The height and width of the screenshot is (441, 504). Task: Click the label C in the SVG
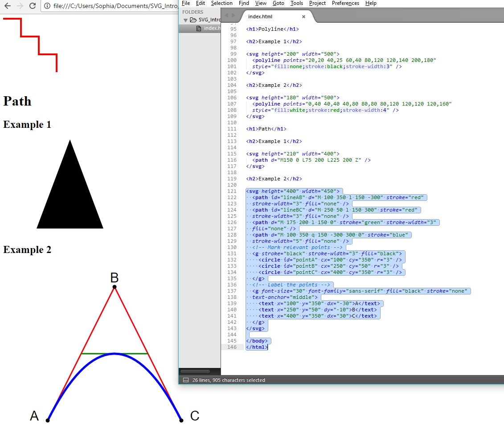(x=195, y=416)
